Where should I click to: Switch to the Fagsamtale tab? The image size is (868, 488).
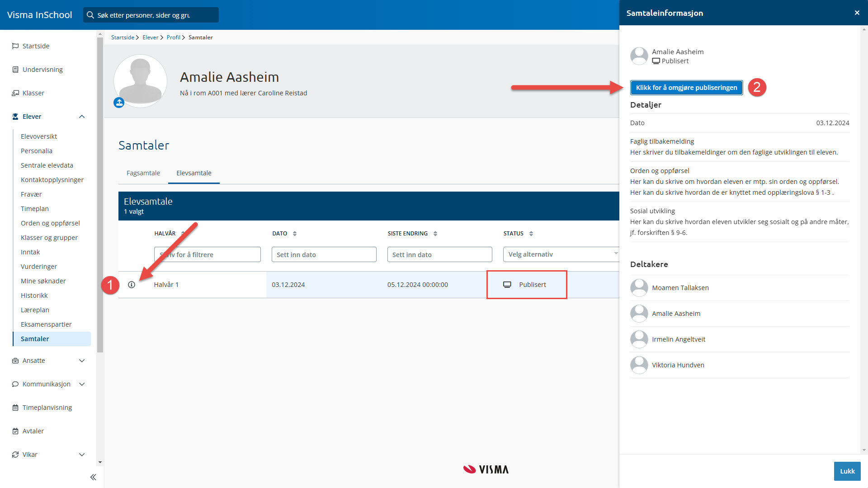tap(143, 173)
